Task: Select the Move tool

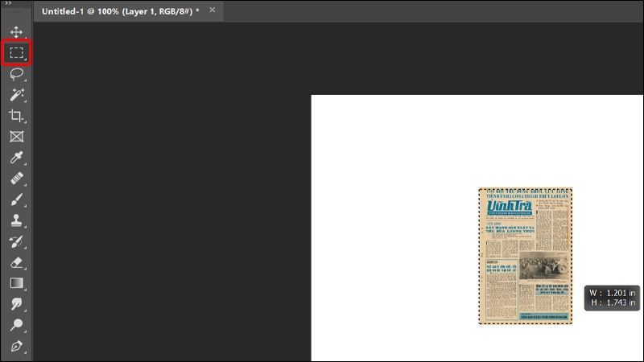Action: (16, 32)
